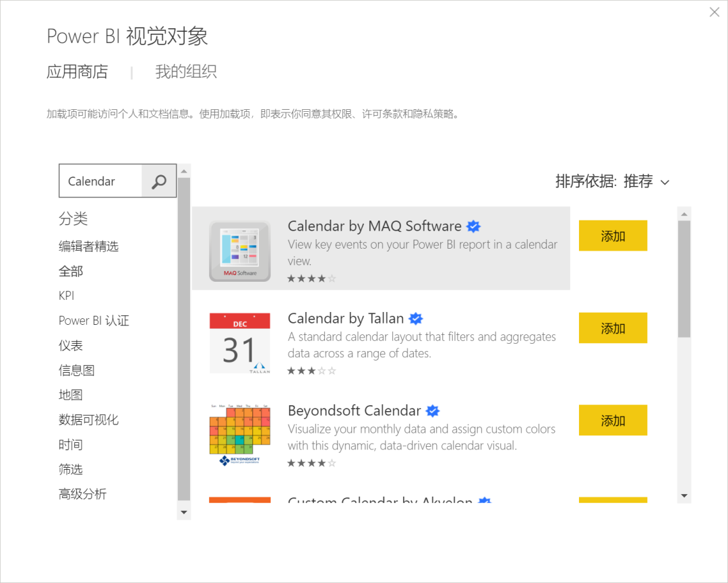Click the Beyondsoft Calendar heatmap icon
The width and height of the screenshot is (728, 583).
coord(239,435)
